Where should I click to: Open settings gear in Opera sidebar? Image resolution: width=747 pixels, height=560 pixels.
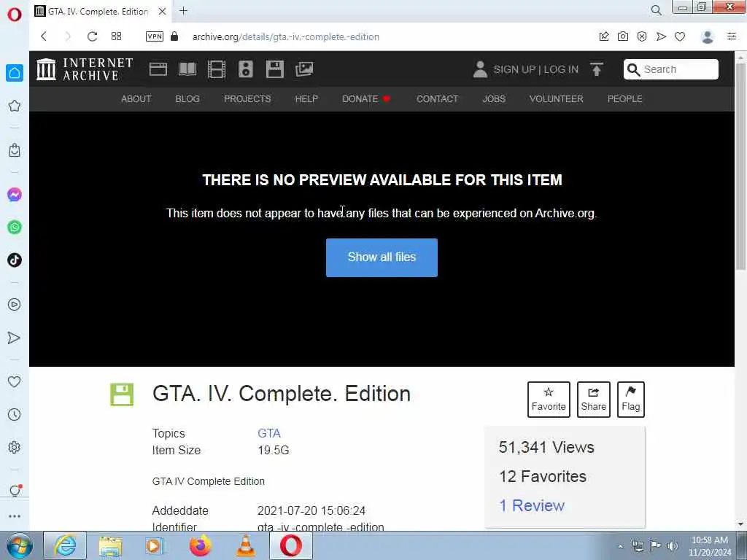[15, 447]
